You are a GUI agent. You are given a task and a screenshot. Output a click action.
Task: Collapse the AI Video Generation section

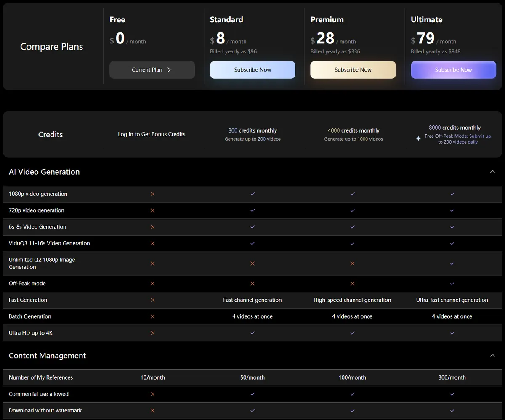tap(492, 172)
